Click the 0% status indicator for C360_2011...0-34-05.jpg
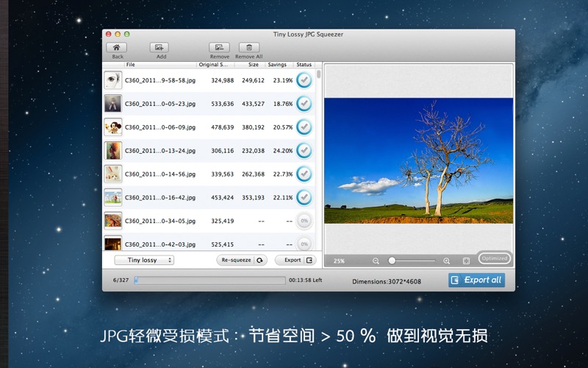588x368 pixels. click(304, 221)
